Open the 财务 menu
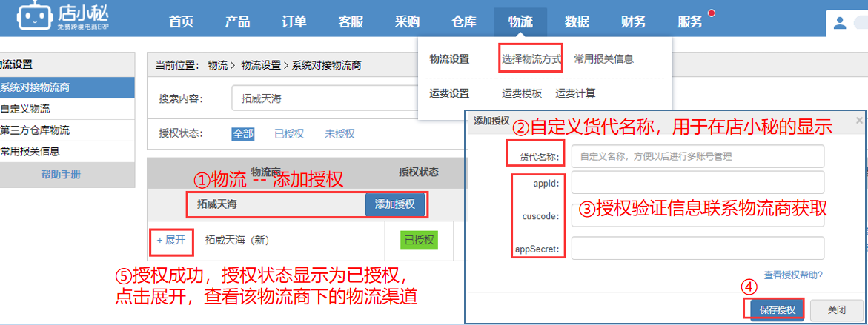The image size is (868, 325). click(633, 22)
